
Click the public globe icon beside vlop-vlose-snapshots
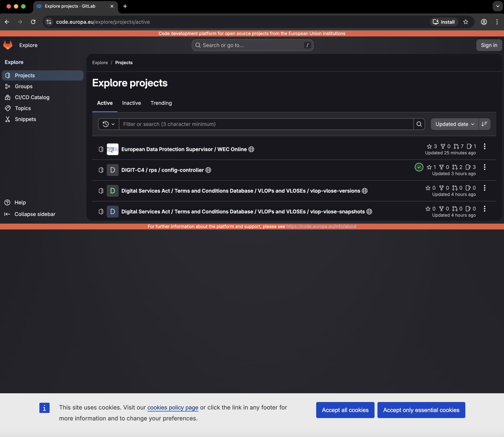pos(369,212)
